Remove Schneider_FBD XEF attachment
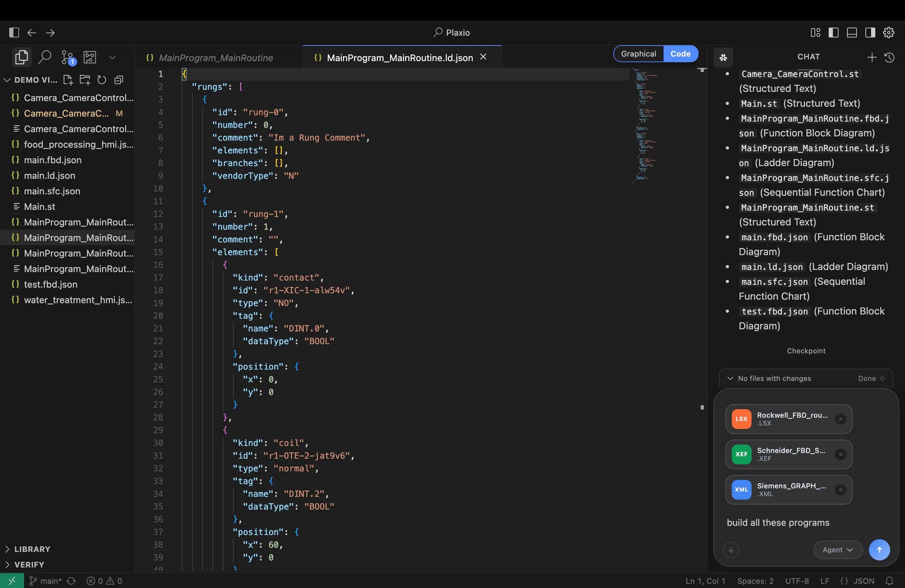905x588 pixels. pyautogui.click(x=840, y=454)
